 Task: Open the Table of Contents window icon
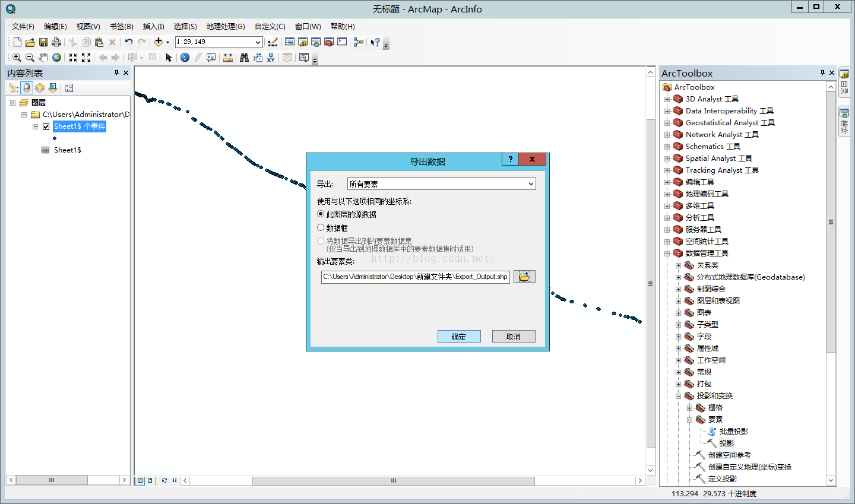290,42
